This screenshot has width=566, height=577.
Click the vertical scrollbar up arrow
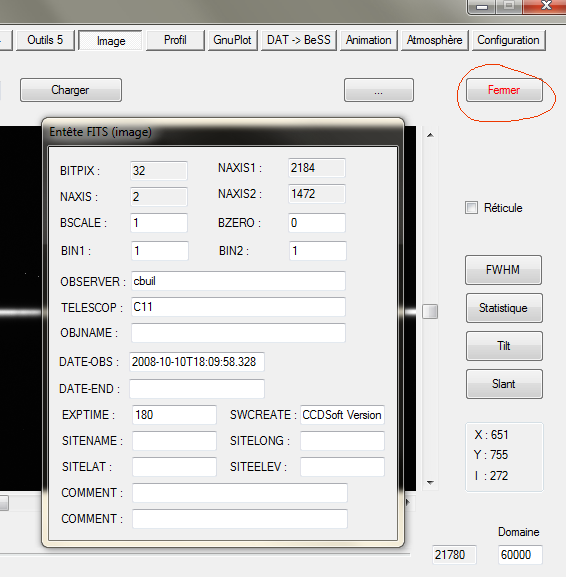(430, 135)
